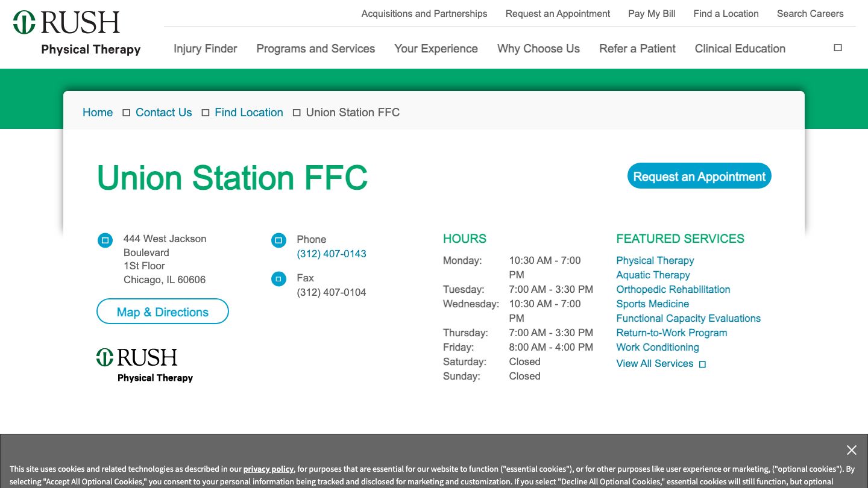Open the Clinical Education menu

[740, 49]
